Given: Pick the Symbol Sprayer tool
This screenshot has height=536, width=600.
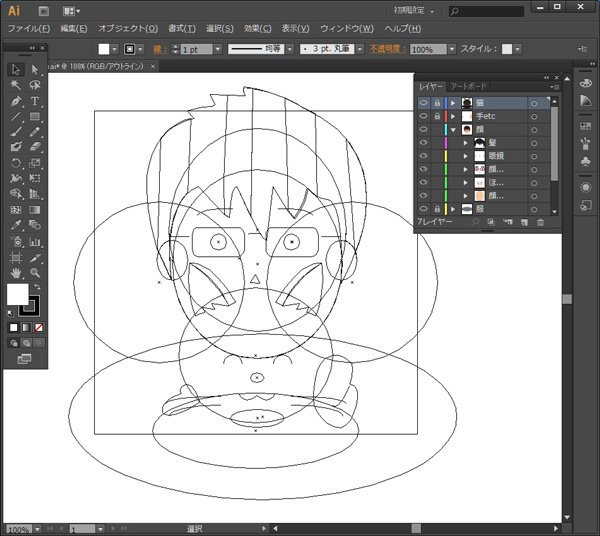Looking at the screenshot, I should tap(16, 242).
